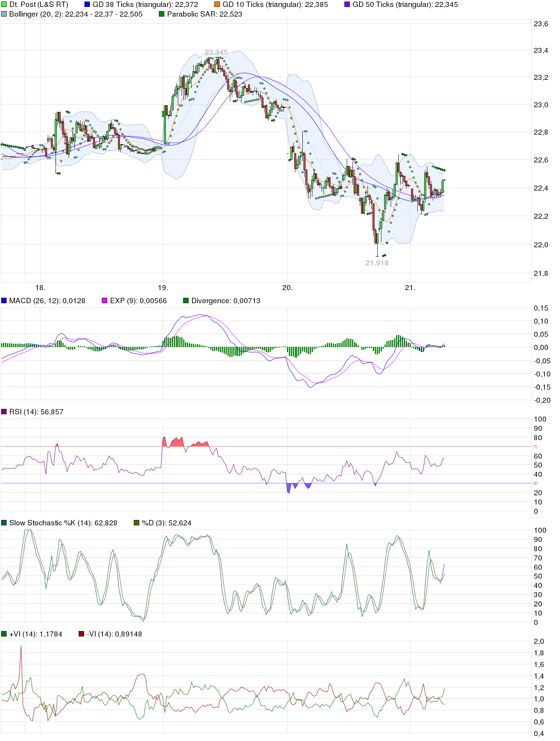
Task: Click 'GD 50 Ticks (triangular): 22,345' text
Action: tap(405, 5)
